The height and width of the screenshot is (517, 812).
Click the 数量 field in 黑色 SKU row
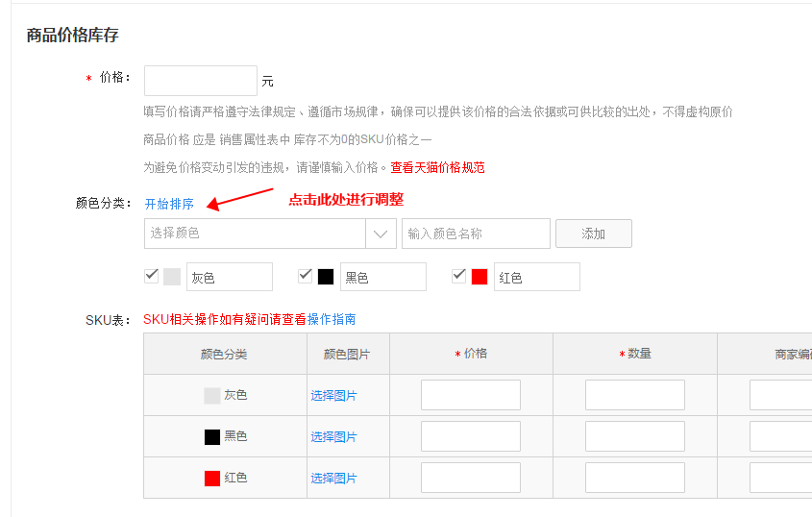(635, 436)
